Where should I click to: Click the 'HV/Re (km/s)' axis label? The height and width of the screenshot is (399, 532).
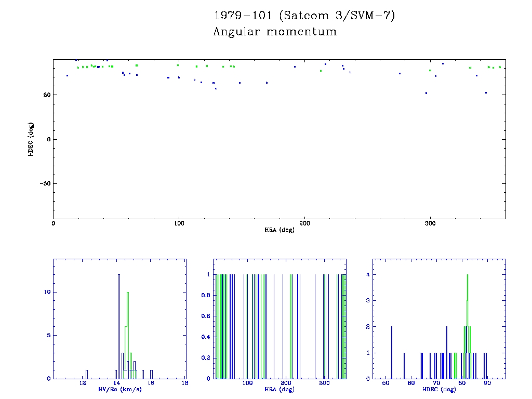pos(119,389)
